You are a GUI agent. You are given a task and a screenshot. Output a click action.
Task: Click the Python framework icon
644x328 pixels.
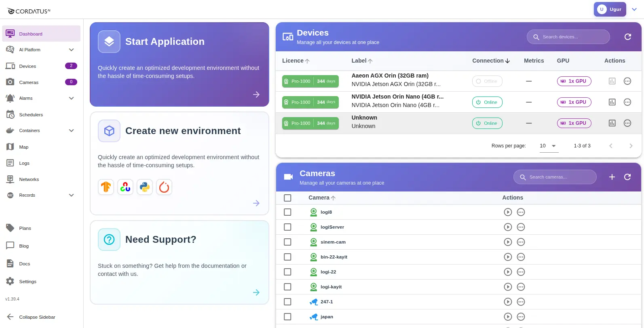point(145,187)
